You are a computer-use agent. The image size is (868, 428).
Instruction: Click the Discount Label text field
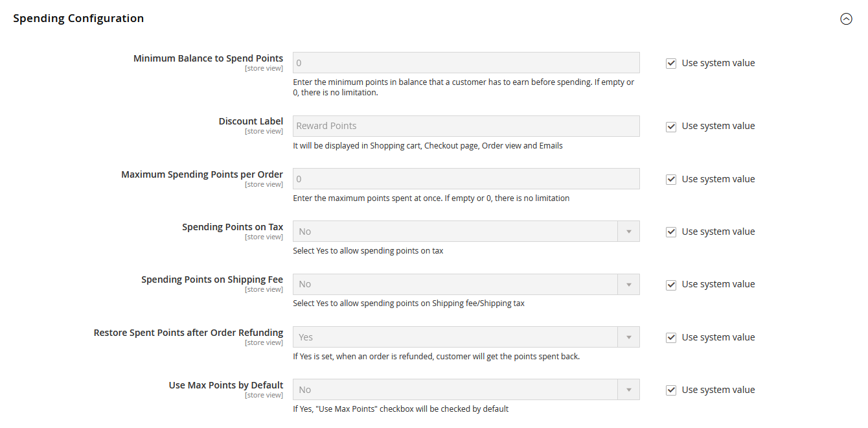[x=466, y=126]
